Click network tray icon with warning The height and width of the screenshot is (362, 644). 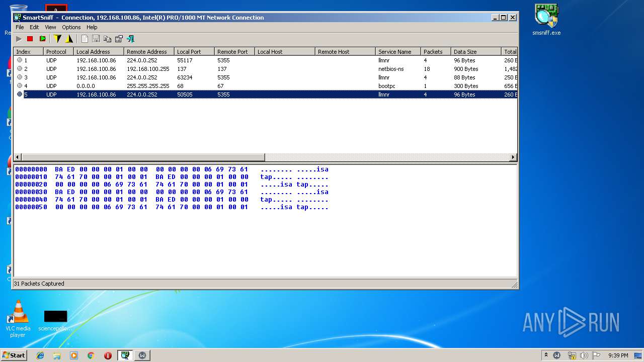click(572, 355)
